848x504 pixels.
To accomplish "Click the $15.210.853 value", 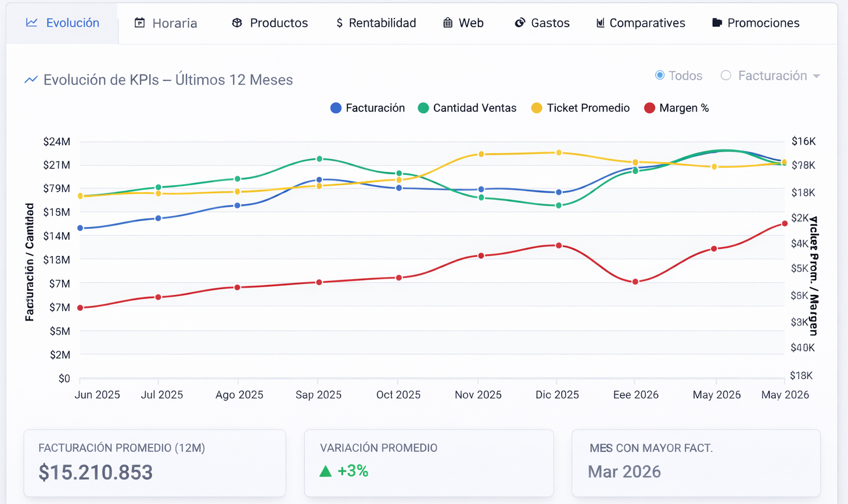I will click(96, 472).
